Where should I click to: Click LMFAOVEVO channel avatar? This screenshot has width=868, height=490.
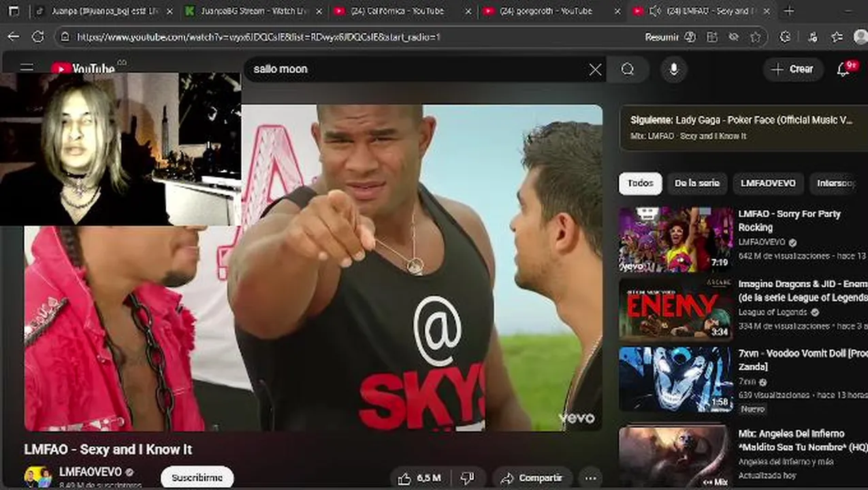[37, 477]
